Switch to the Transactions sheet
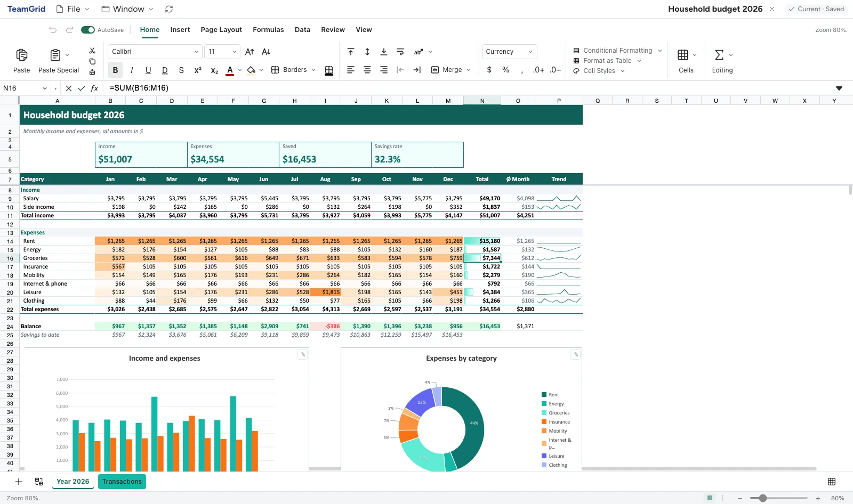This screenshot has height=504, width=853. coord(122,482)
